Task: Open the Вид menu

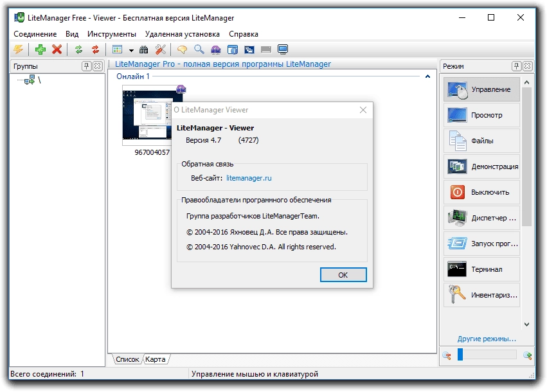Action: point(72,34)
